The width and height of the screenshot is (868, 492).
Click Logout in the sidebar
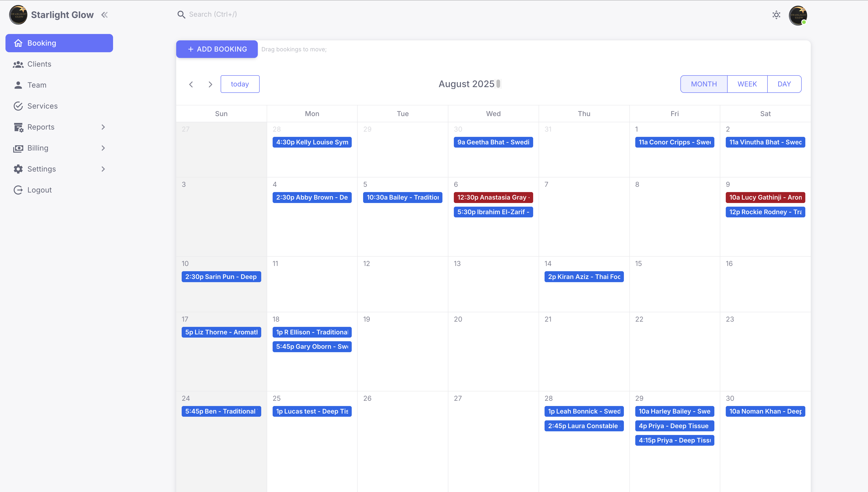click(x=39, y=190)
